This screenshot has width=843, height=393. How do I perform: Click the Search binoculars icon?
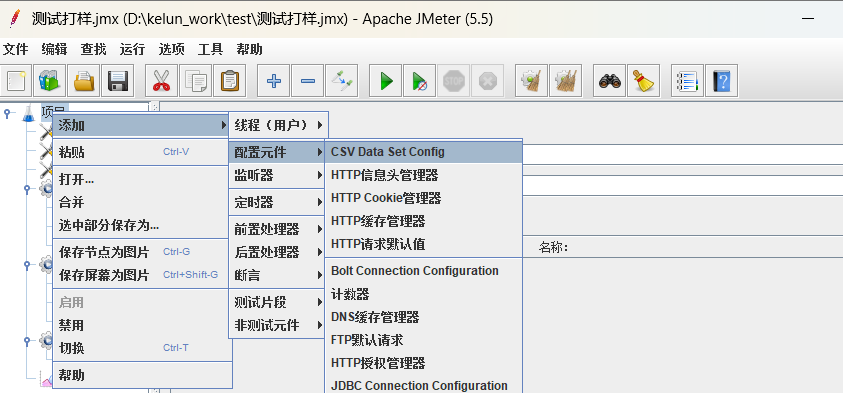click(610, 81)
